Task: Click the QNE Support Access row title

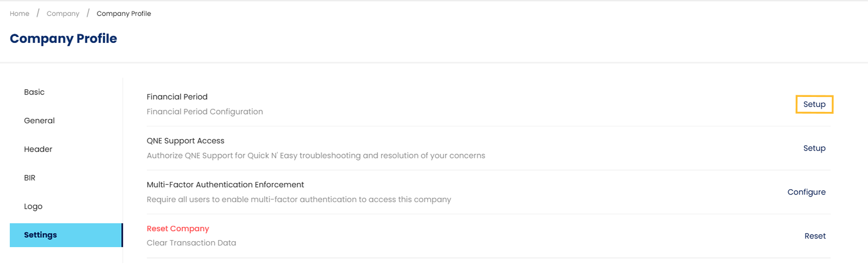Action: (x=185, y=141)
